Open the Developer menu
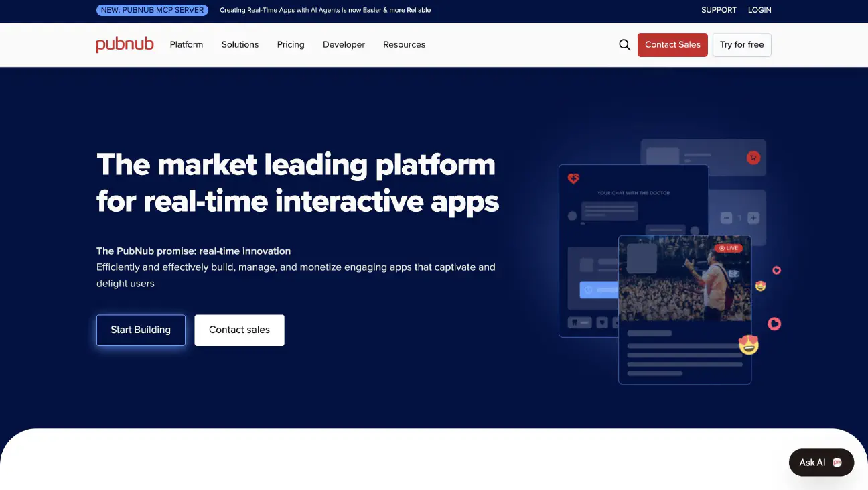Image resolution: width=868 pixels, height=490 pixels. point(344,45)
